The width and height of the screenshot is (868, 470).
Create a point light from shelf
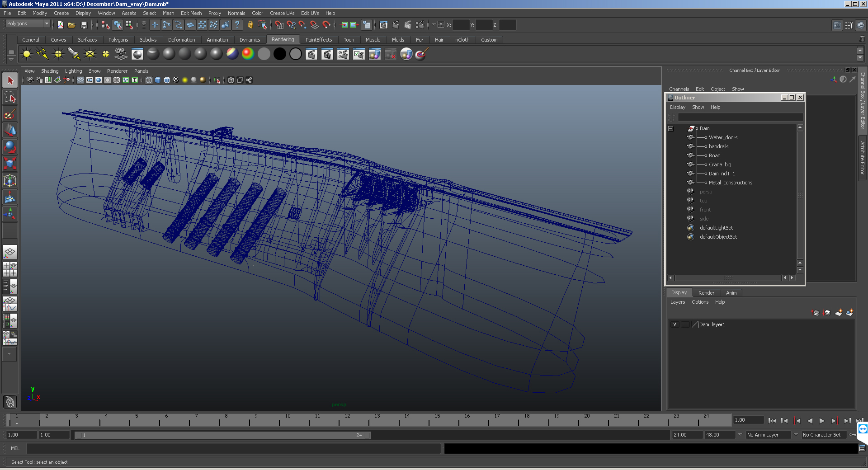pyautogui.click(x=58, y=54)
